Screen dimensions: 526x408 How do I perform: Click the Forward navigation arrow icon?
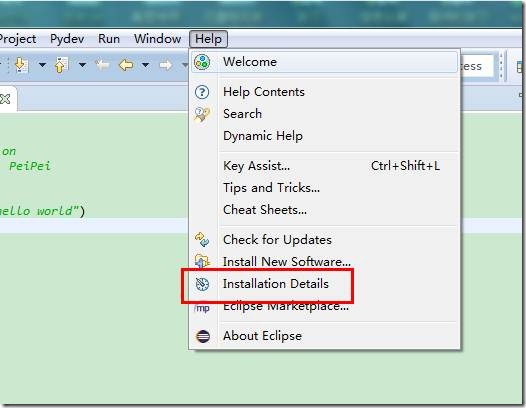[x=165, y=65]
